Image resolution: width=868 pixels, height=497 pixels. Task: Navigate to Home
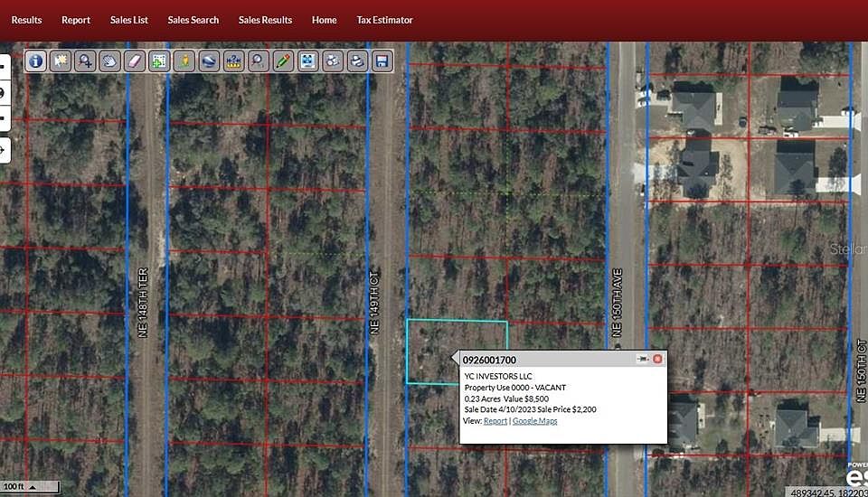point(324,20)
